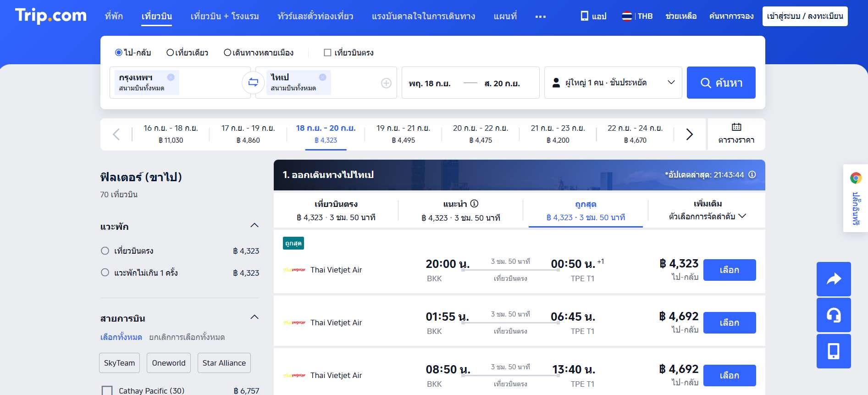Image resolution: width=868 pixels, height=395 pixels.
Task: Open the passengers and class dropdown
Action: (x=613, y=83)
